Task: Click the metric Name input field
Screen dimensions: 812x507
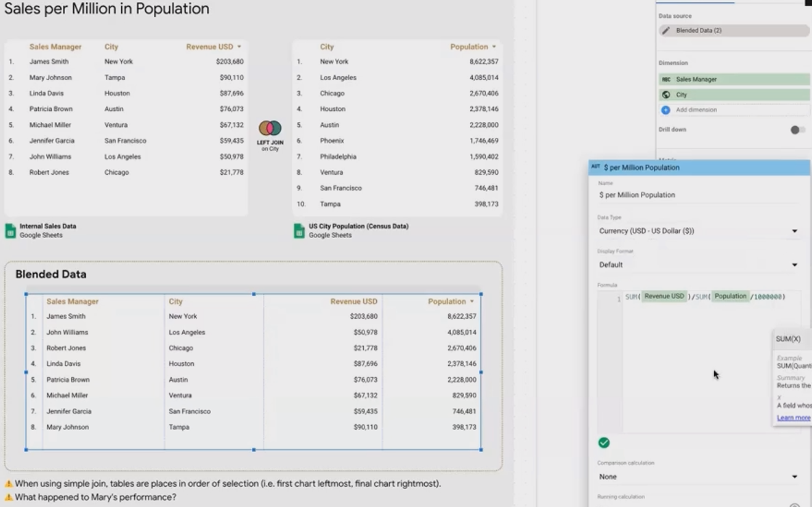Action: tap(699, 195)
